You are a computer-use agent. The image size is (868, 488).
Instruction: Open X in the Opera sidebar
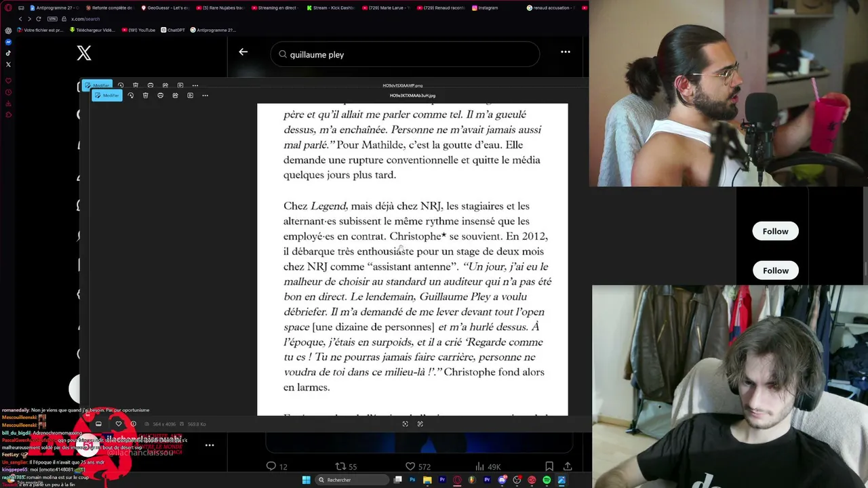[8, 64]
